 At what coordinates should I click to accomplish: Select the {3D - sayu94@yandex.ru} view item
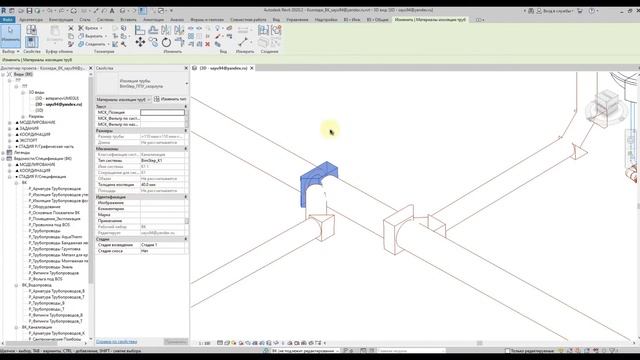click(58, 104)
